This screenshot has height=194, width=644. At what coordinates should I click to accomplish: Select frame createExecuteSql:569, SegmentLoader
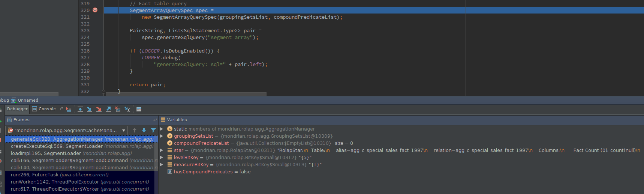point(82,146)
